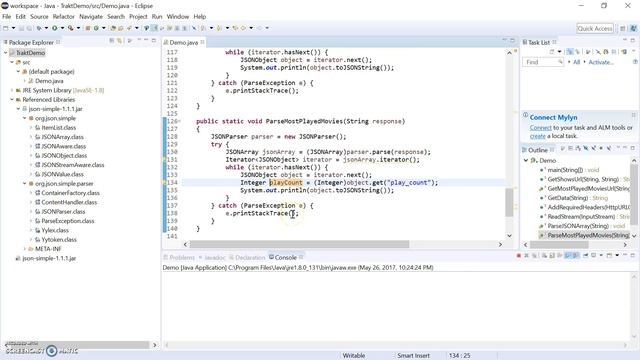Open the New Task dropdown in Task List

point(560,51)
